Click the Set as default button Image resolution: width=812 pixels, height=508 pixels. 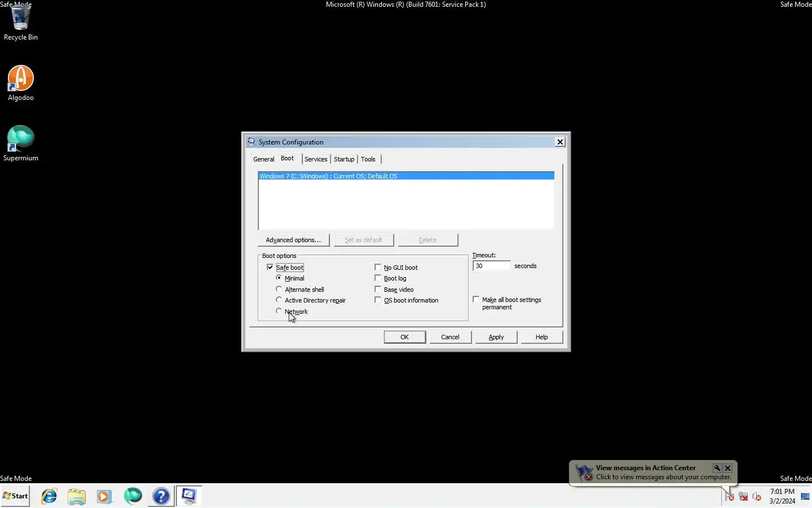364,240
